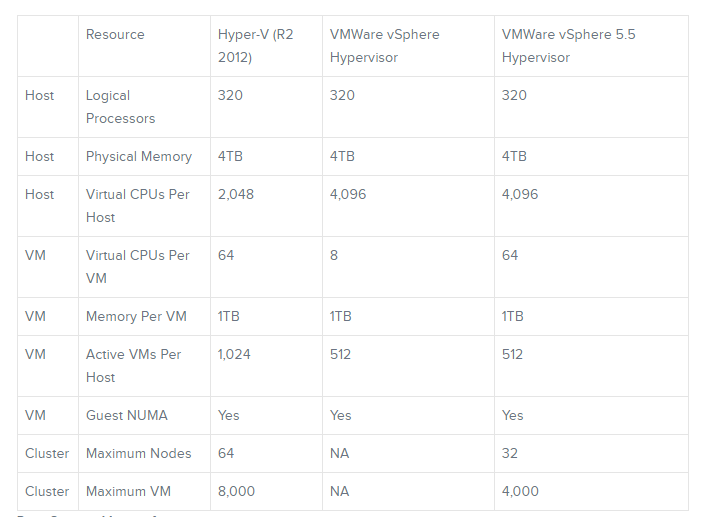705x517 pixels.
Task: Select the 1,024 Active VMs value
Action: point(234,354)
